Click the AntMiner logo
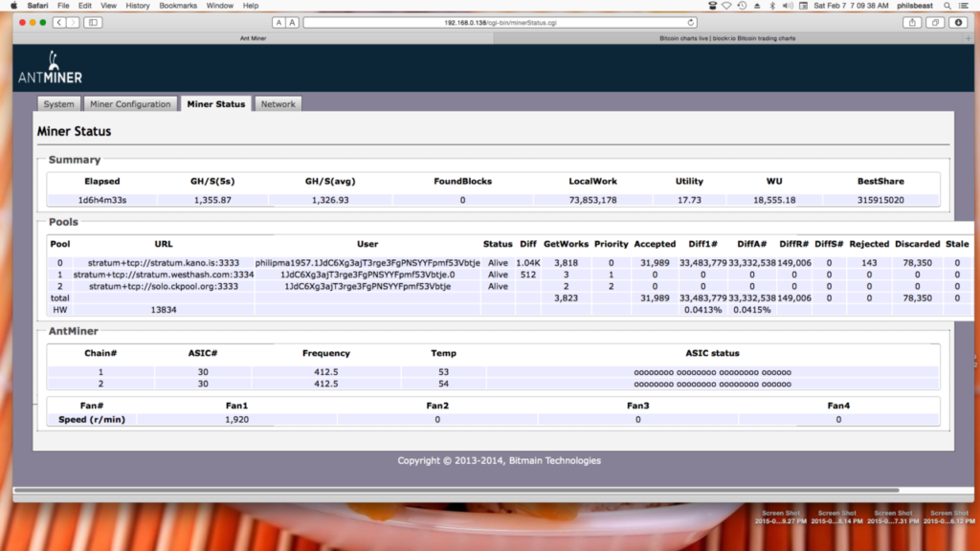This screenshot has width=980, height=551. [50, 68]
